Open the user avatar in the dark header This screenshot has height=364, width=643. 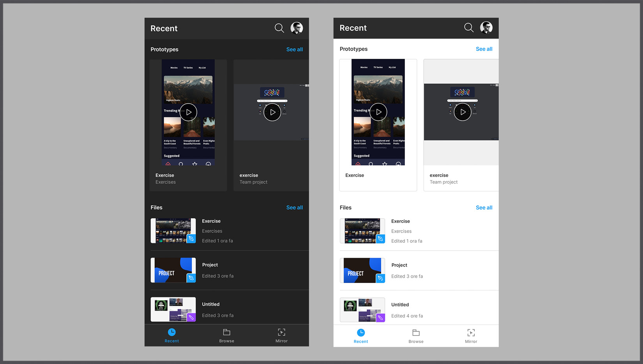coord(297,28)
